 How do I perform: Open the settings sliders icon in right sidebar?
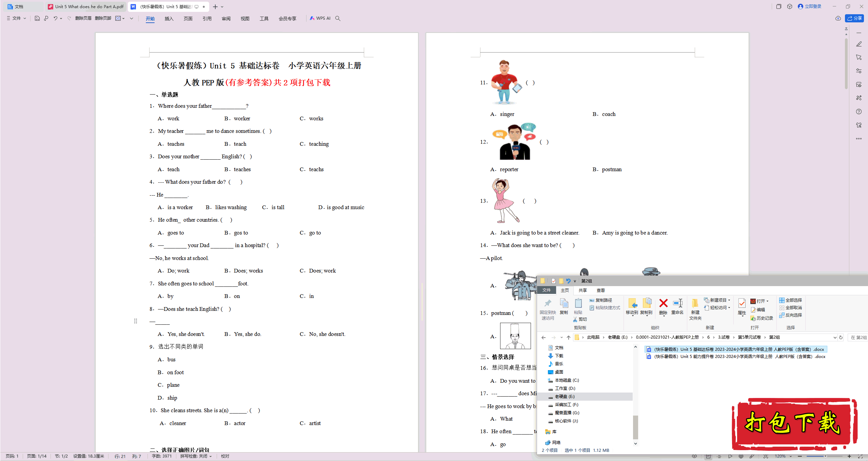pyautogui.click(x=859, y=71)
